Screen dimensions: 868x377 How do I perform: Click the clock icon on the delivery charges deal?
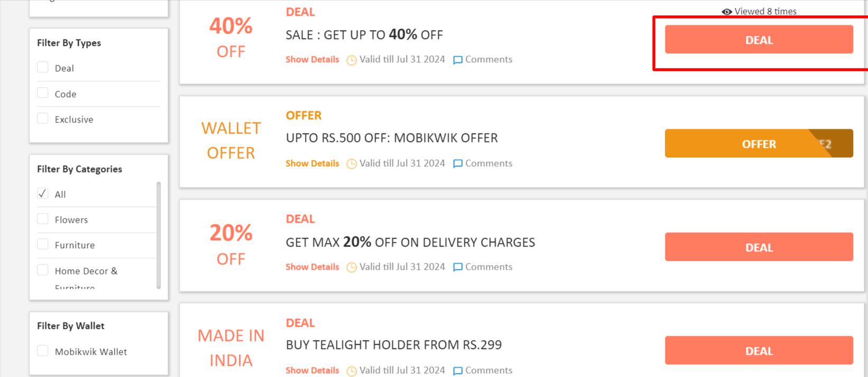(x=351, y=267)
